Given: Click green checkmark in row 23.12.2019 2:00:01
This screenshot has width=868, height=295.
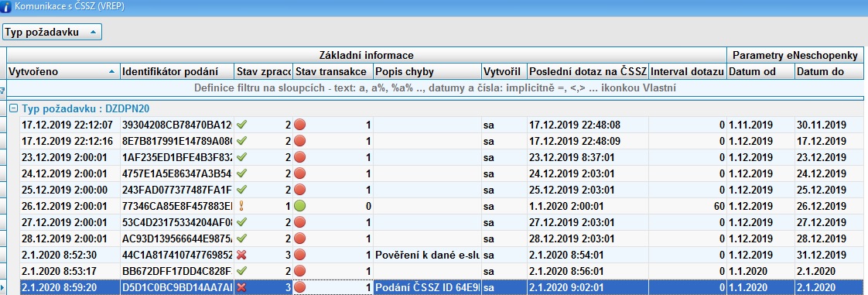Looking at the screenshot, I should point(242,157).
